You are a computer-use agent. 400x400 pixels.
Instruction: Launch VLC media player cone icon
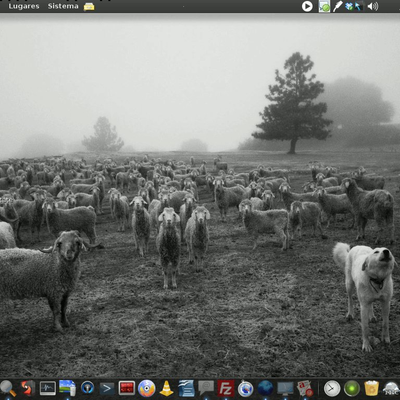click(166, 388)
